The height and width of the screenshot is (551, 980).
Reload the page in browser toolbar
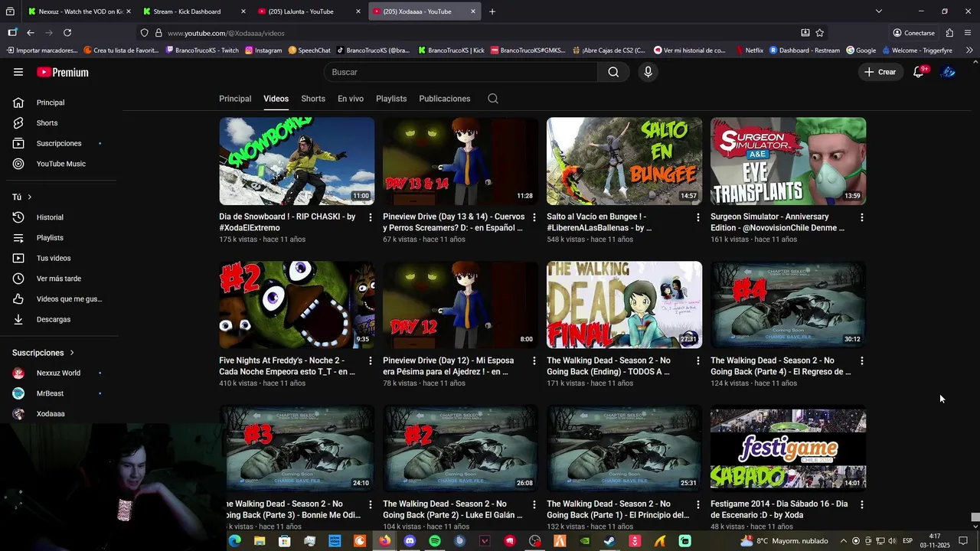click(x=67, y=33)
